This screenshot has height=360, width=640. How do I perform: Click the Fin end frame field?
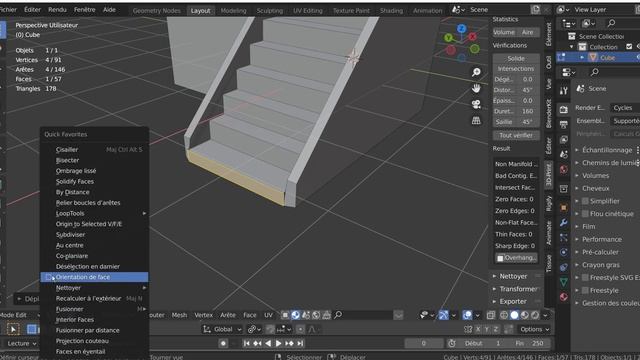(x=530, y=344)
